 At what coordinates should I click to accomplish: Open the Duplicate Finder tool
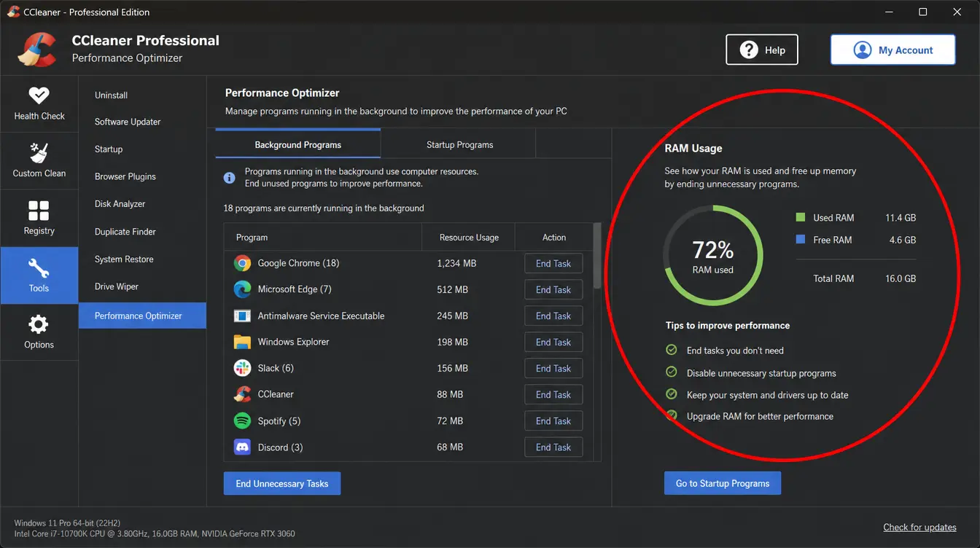pos(125,232)
